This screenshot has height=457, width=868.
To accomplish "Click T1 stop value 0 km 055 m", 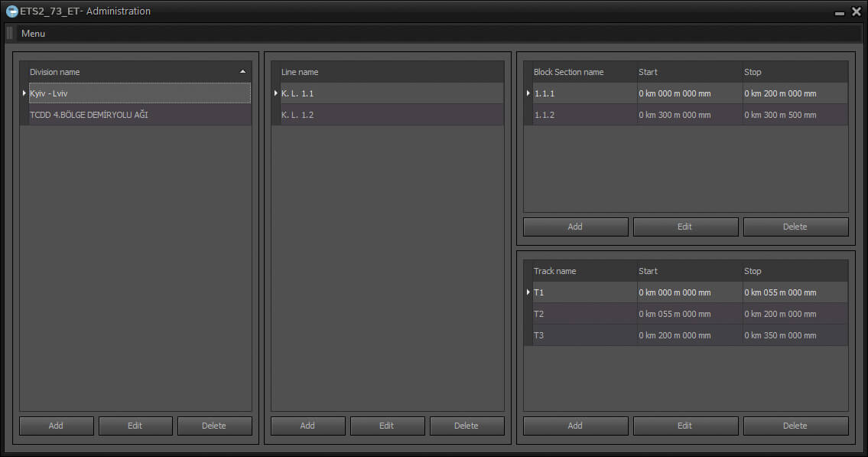I will 795,292.
